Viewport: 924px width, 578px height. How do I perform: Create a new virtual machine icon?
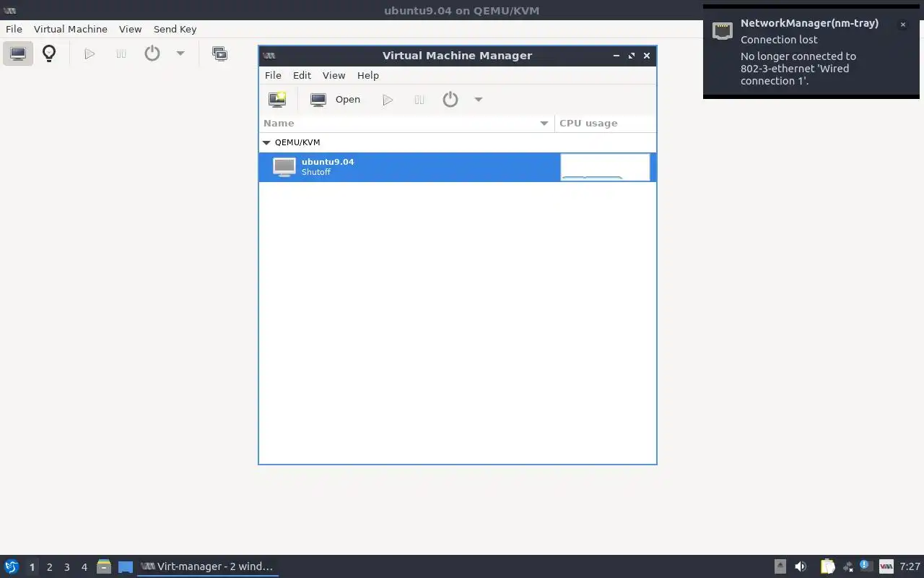(x=277, y=100)
